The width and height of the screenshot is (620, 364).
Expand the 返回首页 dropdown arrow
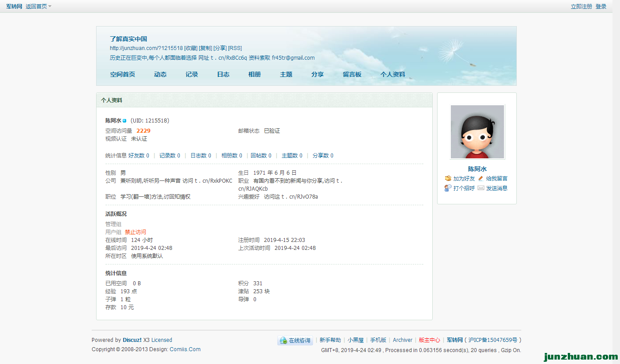[50, 6]
